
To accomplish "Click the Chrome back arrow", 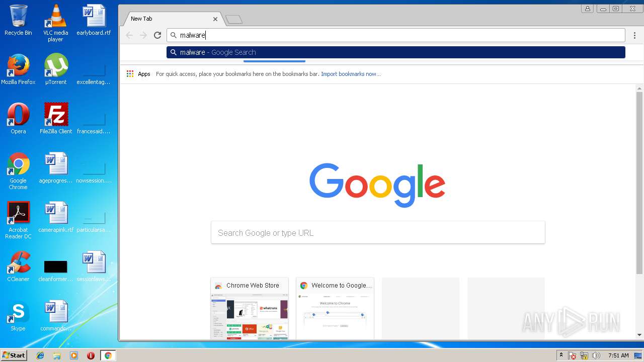I will (x=129, y=35).
